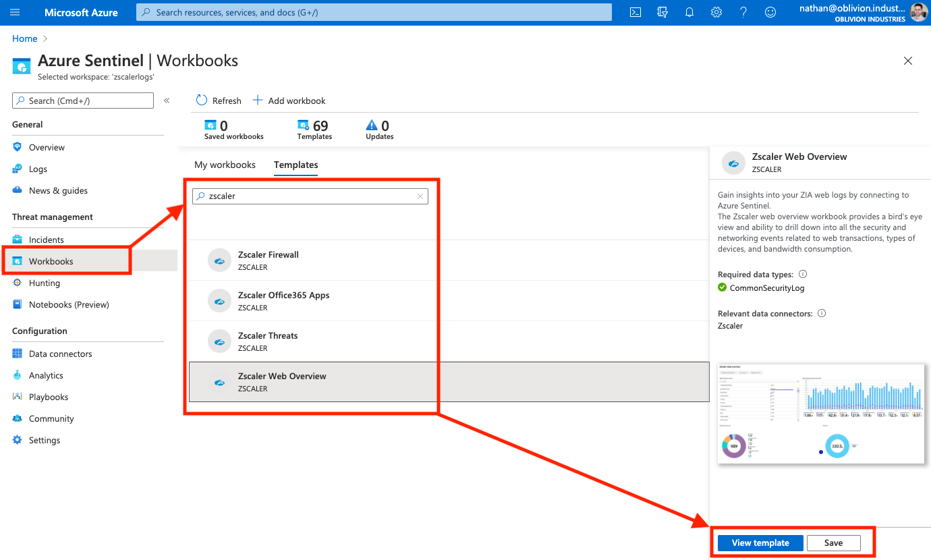
Task: Open the notifications bell
Action: 689,12
